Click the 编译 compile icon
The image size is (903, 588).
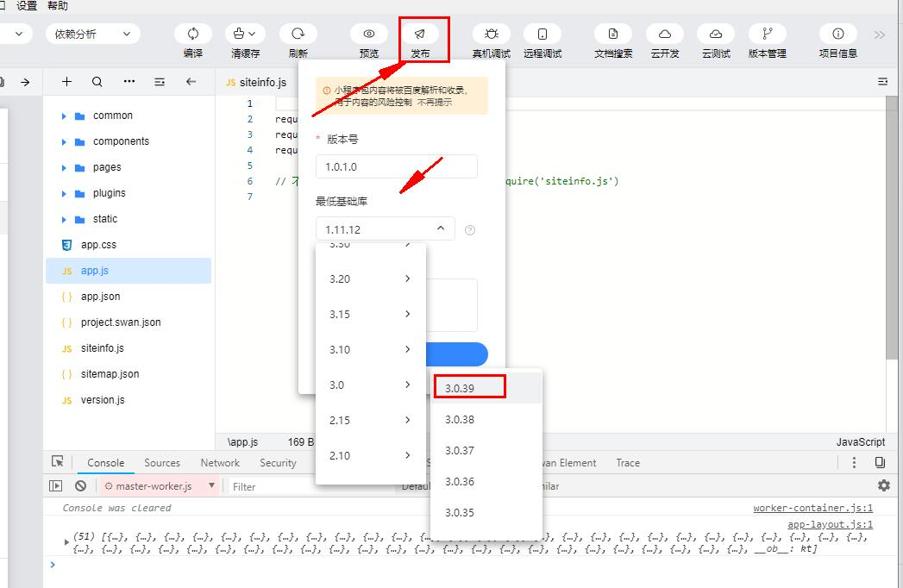pyautogui.click(x=193, y=34)
